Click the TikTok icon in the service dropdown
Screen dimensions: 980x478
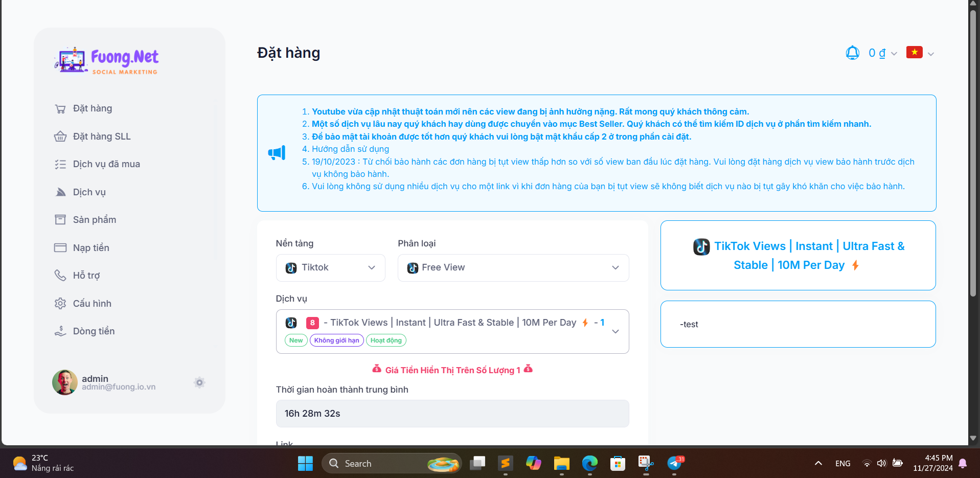point(291,323)
